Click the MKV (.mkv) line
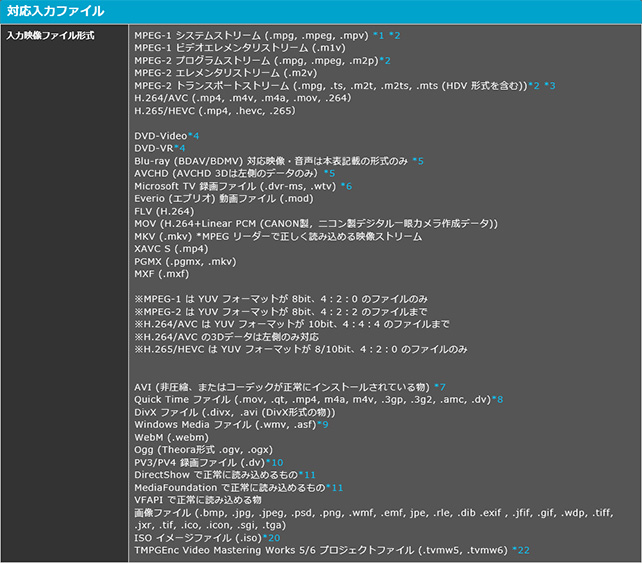642x563 pixels. pos(278,237)
